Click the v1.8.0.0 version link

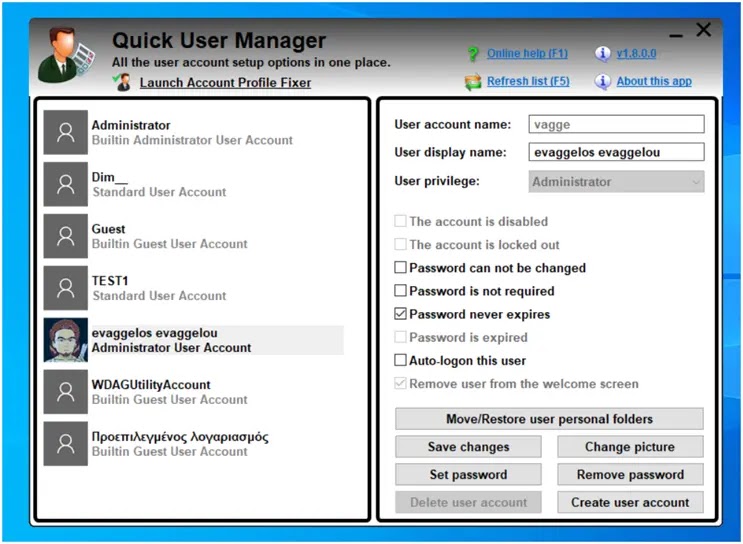pyautogui.click(x=636, y=53)
